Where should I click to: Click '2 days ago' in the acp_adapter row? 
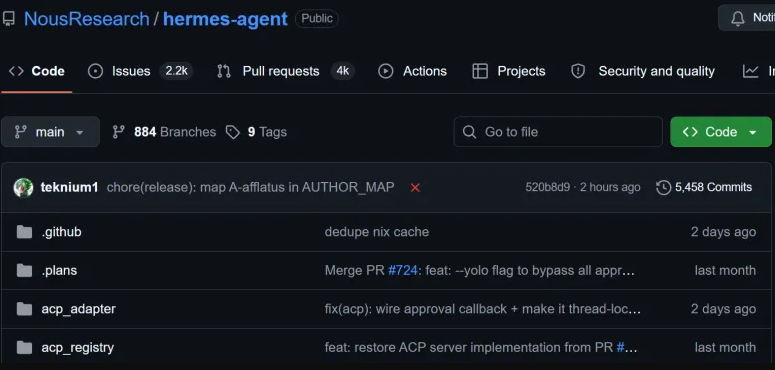pos(724,309)
